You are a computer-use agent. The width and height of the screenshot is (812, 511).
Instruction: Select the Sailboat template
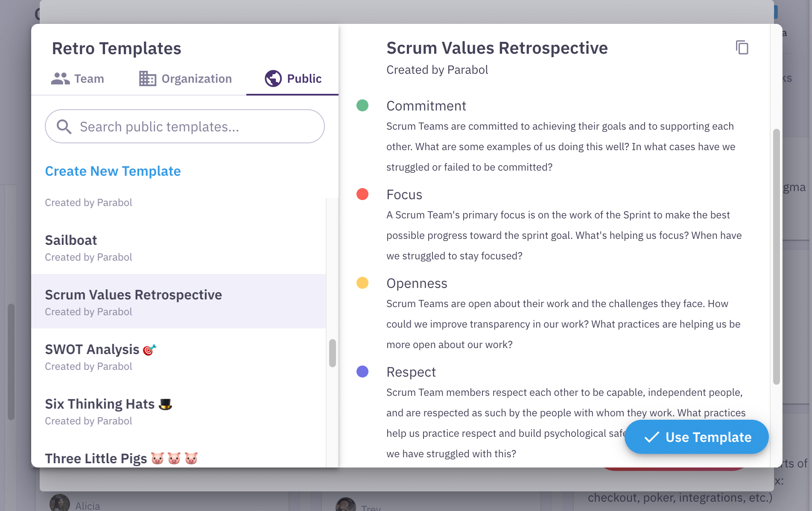178,247
